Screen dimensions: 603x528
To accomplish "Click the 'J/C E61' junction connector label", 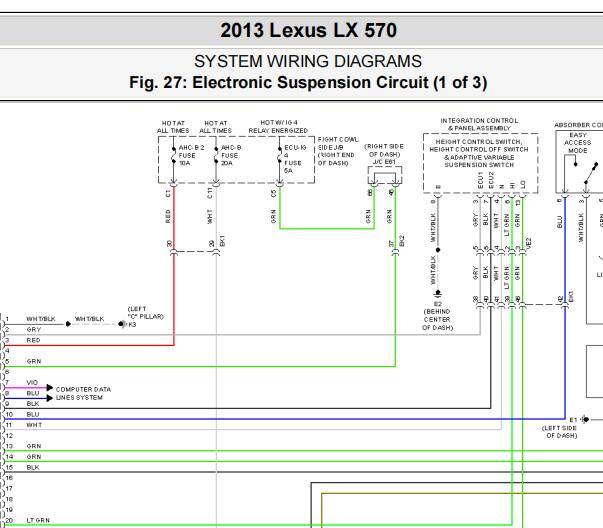I will (x=384, y=162).
